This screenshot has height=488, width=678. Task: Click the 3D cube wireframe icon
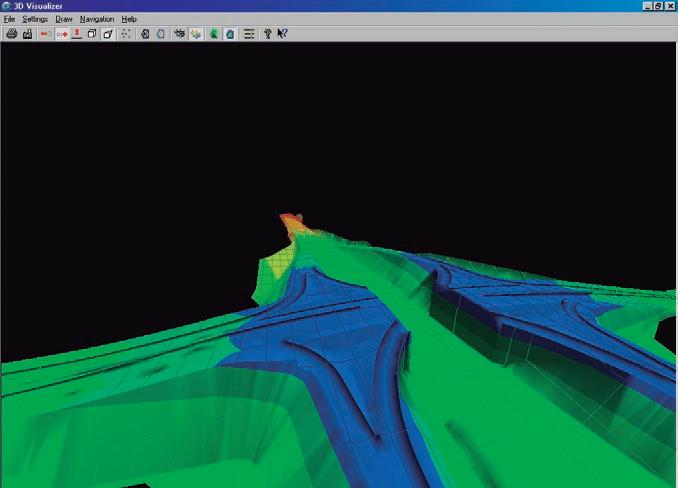[92, 34]
